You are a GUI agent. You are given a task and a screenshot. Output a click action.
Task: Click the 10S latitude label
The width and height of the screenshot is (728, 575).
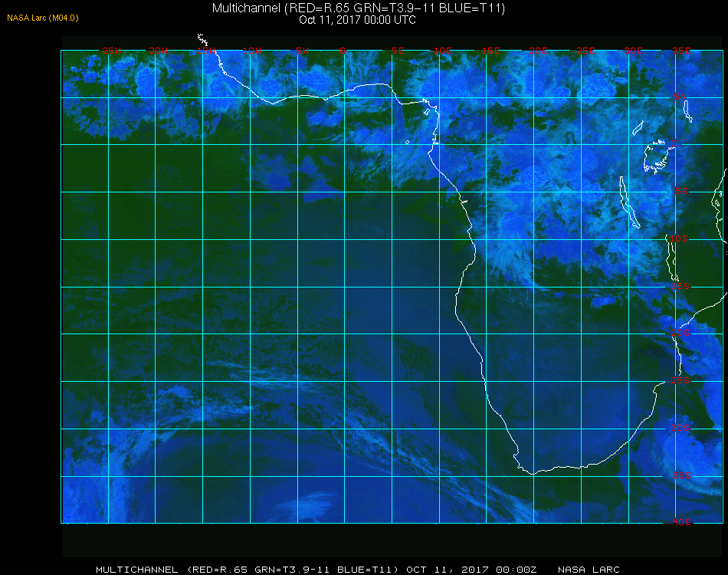679,238
